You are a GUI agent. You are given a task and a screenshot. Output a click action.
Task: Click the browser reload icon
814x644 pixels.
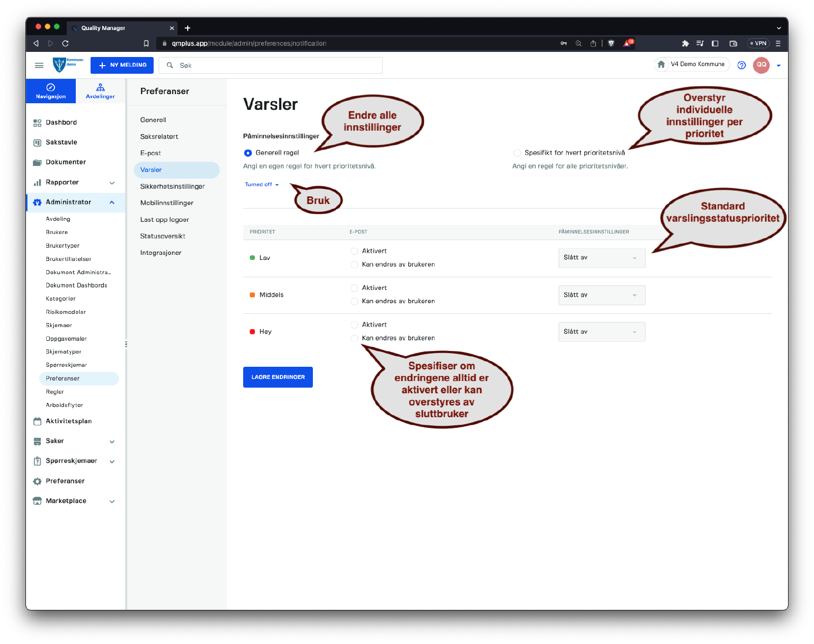coord(65,43)
